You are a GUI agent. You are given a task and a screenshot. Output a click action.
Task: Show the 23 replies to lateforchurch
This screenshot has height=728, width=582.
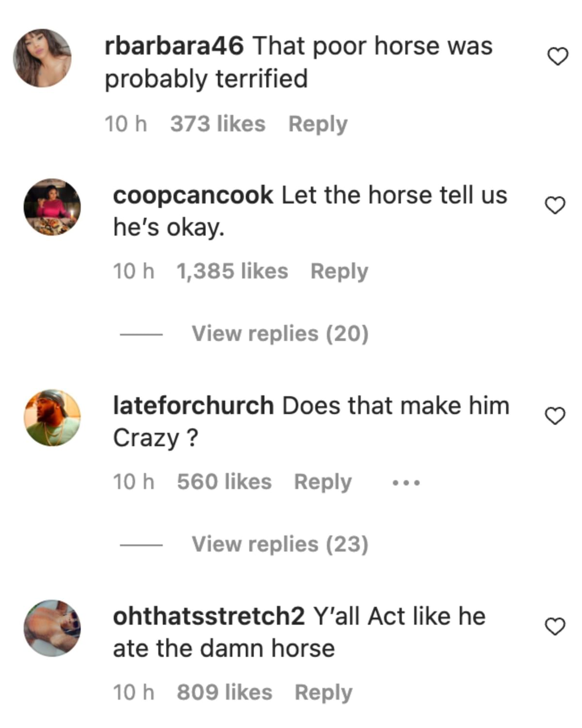click(280, 544)
